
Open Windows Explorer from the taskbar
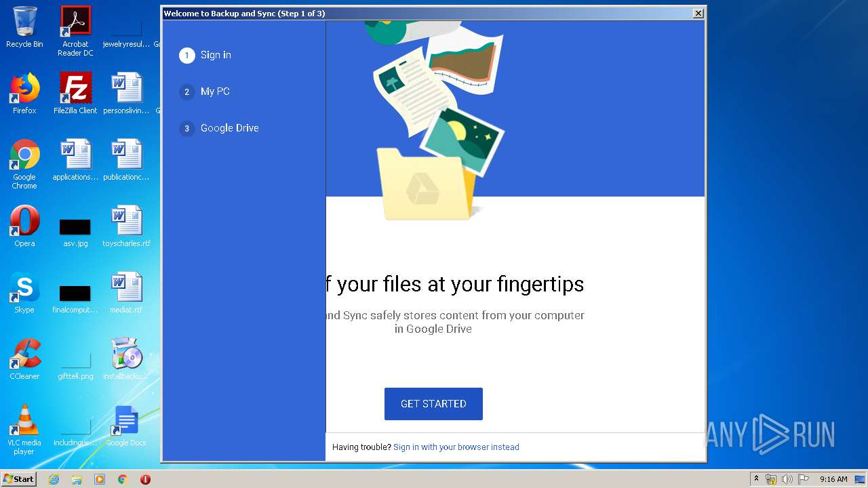point(77,479)
